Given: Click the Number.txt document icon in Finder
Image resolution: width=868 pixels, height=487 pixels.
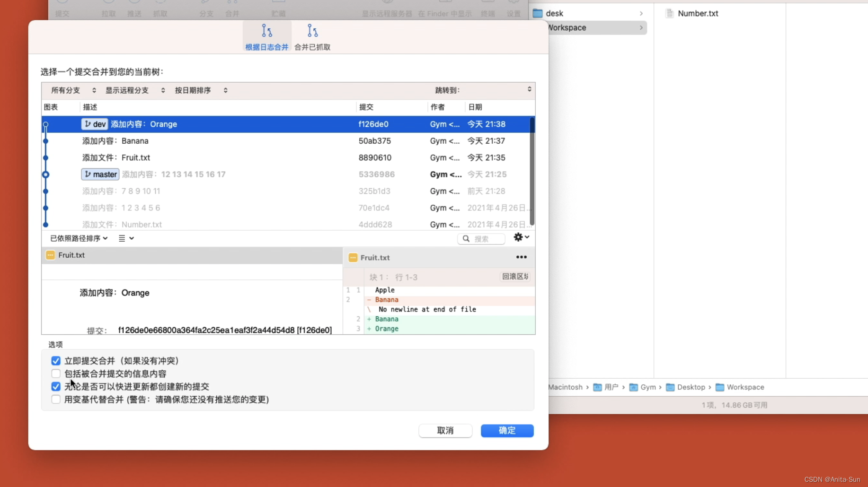Looking at the screenshot, I should (669, 14).
